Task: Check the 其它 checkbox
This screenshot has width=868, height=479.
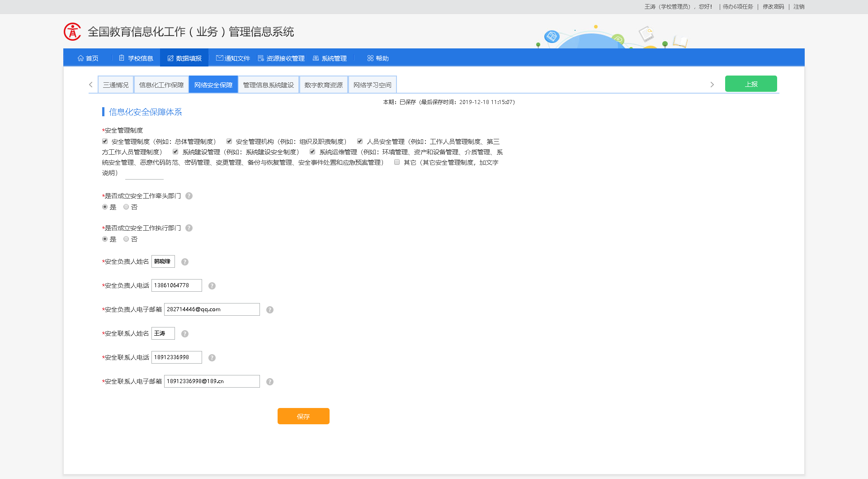Action: pyautogui.click(x=397, y=162)
